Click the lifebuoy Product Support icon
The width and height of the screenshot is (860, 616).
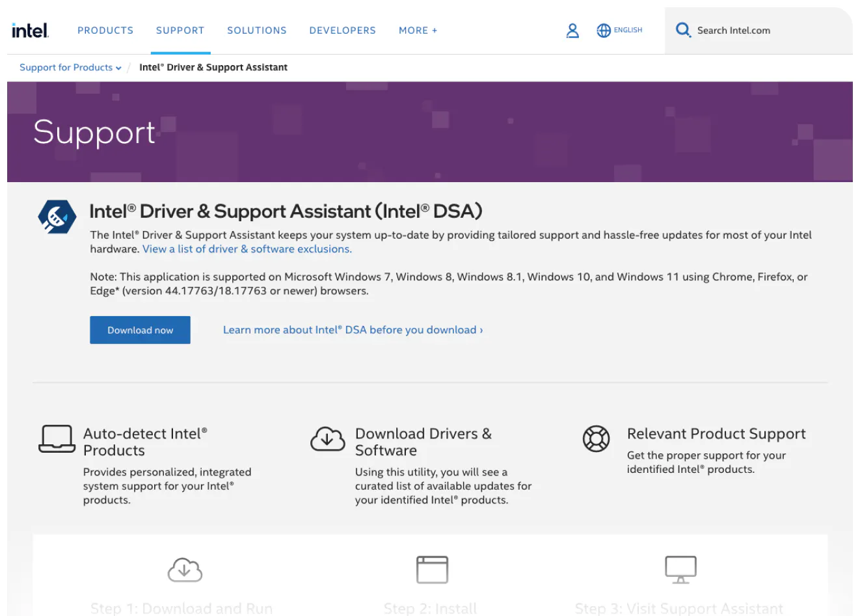[596, 439]
